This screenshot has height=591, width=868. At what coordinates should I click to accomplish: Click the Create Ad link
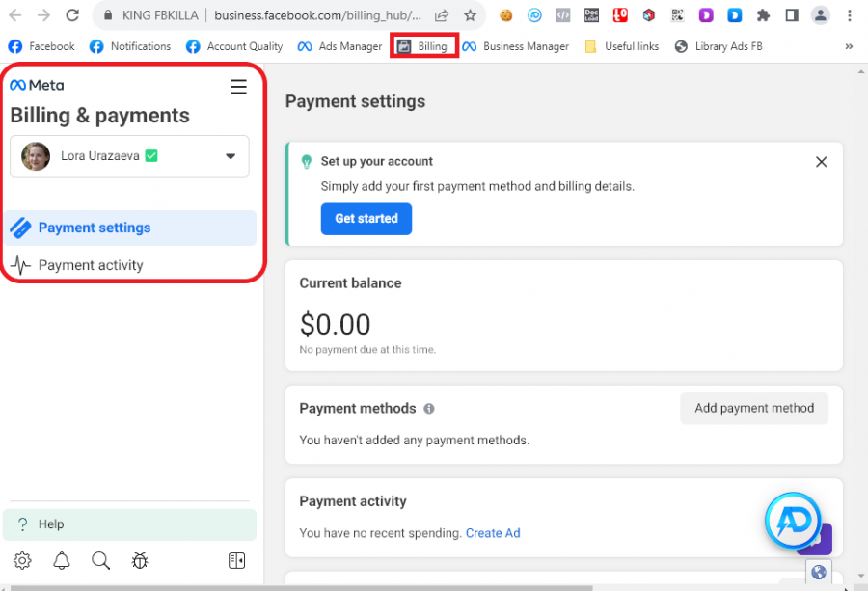pos(493,533)
